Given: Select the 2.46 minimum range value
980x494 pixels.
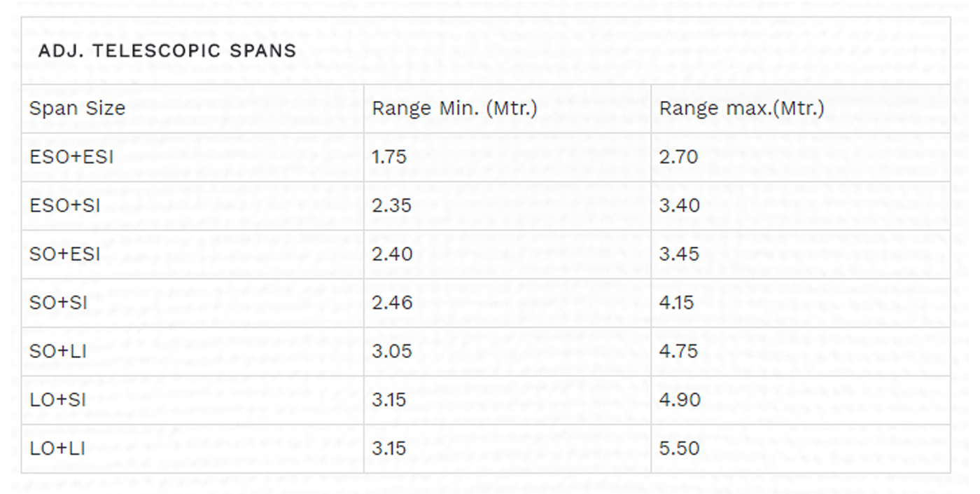Looking at the screenshot, I should tap(392, 303).
